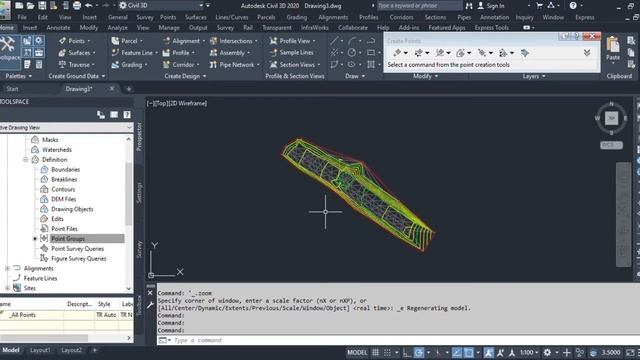Click the Toolspace help icon
Image resolution: width=640 pixels, height=360 pixels.
click(x=127, y=115)
